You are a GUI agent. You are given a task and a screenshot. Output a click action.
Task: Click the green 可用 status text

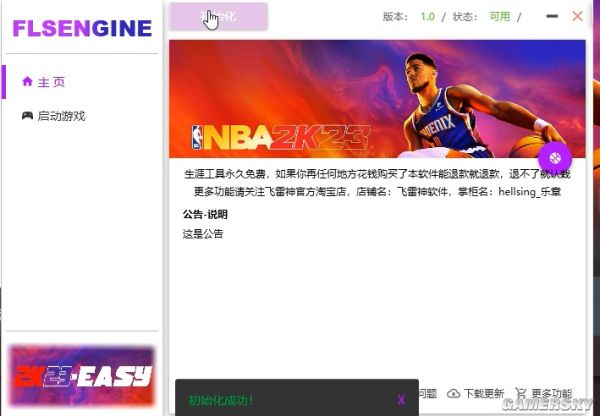point(500,16)
